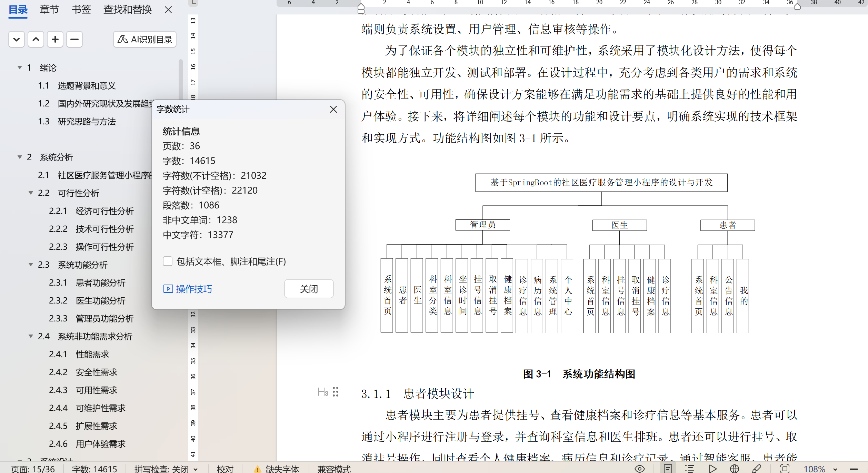Click the page layout view icon
The width and height of the screenshot is (868, 473).
(x=668, y=469)
